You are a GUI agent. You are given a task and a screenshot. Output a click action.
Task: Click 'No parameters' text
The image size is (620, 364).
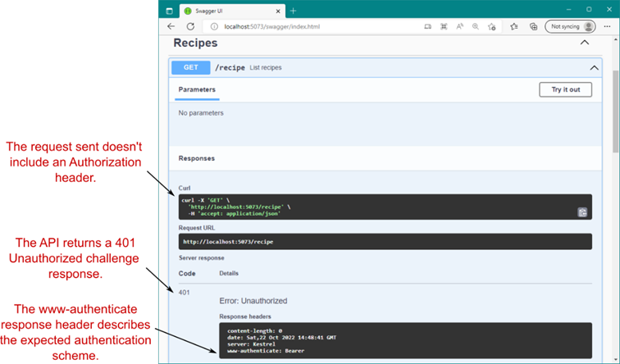[201, 113]
